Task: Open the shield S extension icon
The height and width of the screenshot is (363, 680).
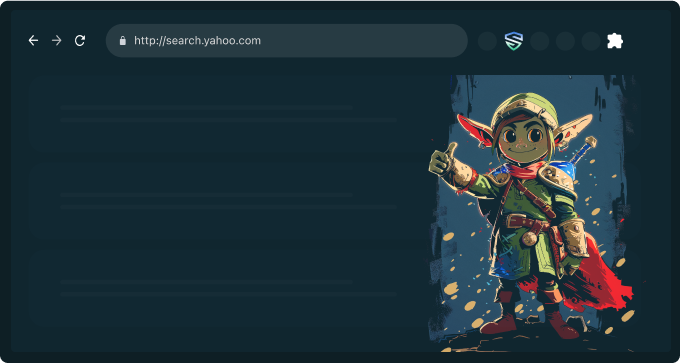Action: click(514, 41)
